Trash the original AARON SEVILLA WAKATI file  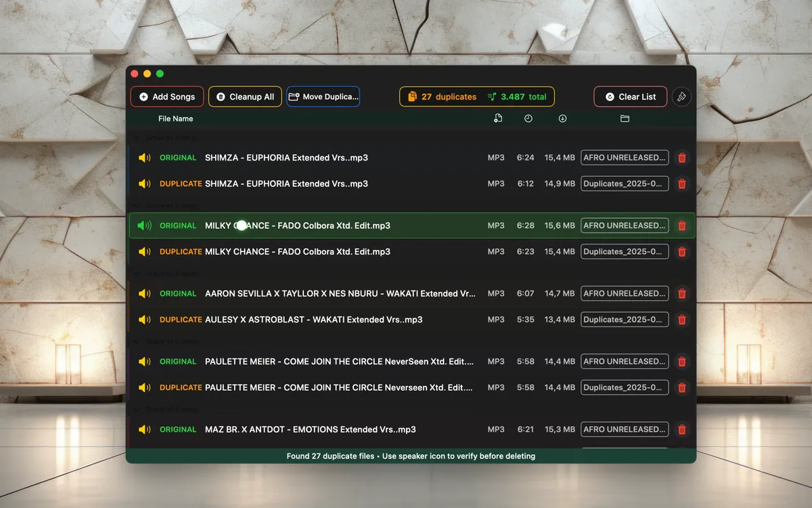[x=681, y=294]
